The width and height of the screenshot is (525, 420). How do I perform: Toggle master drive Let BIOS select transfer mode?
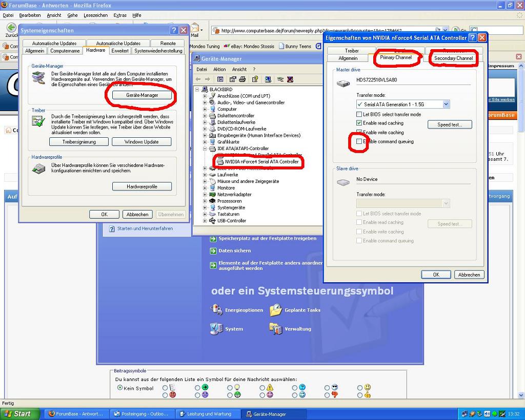(359, 114)
